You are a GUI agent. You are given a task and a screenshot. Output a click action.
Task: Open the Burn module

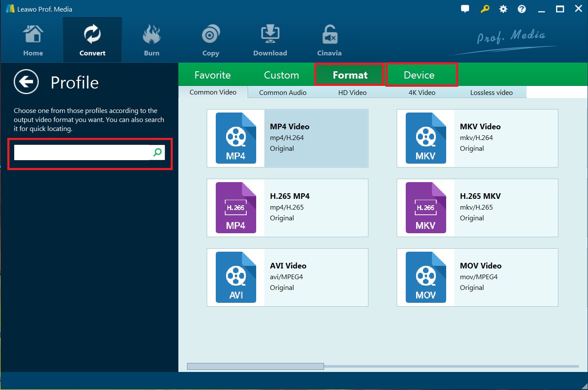[151, 40]
